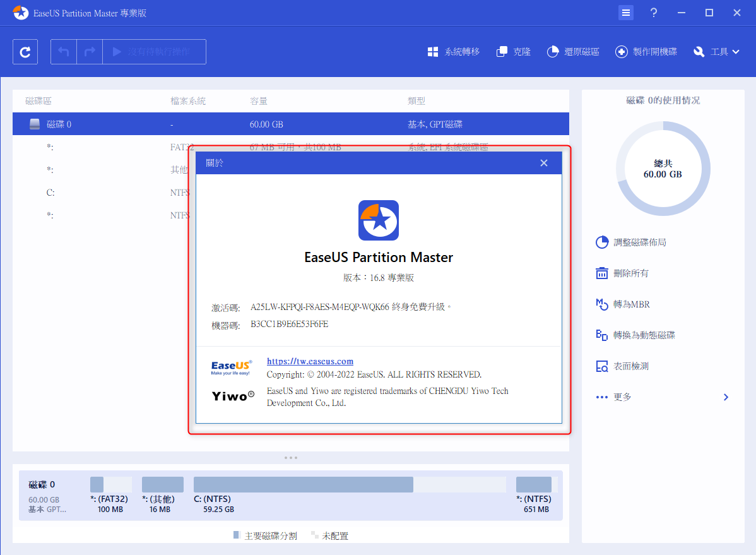The height and width of the screenshot is (555, 756).
Task: Click the 磁碟區 column header
Action: (38, 101)
